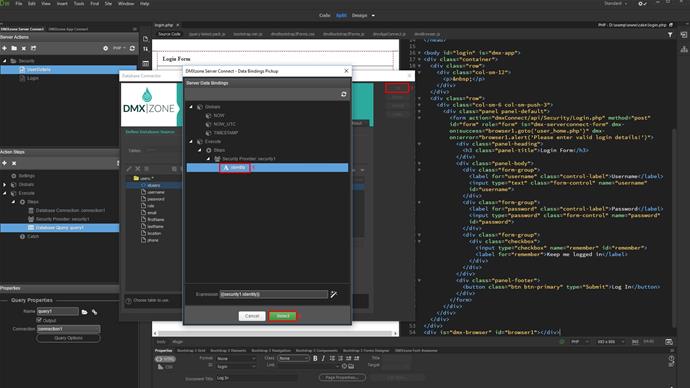Open Server Actions settings gear
The width and height of the screenshot is (690, 388).
tap(106, 48)
